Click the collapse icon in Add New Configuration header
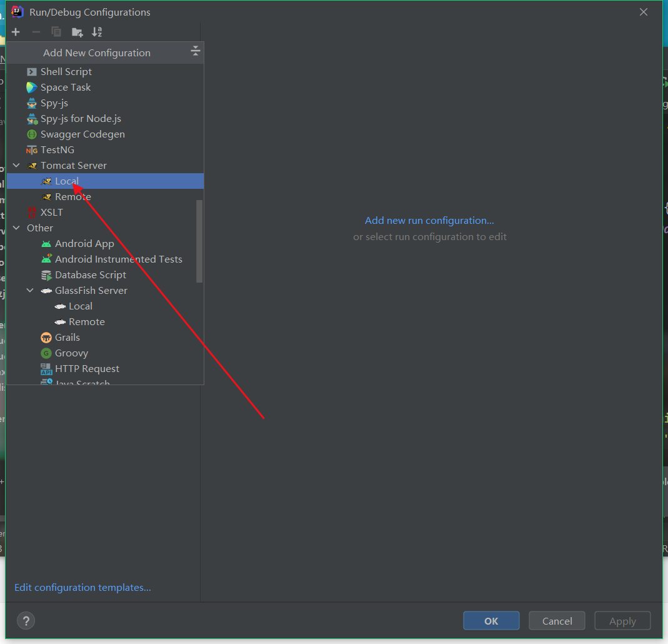 [195, 51]
